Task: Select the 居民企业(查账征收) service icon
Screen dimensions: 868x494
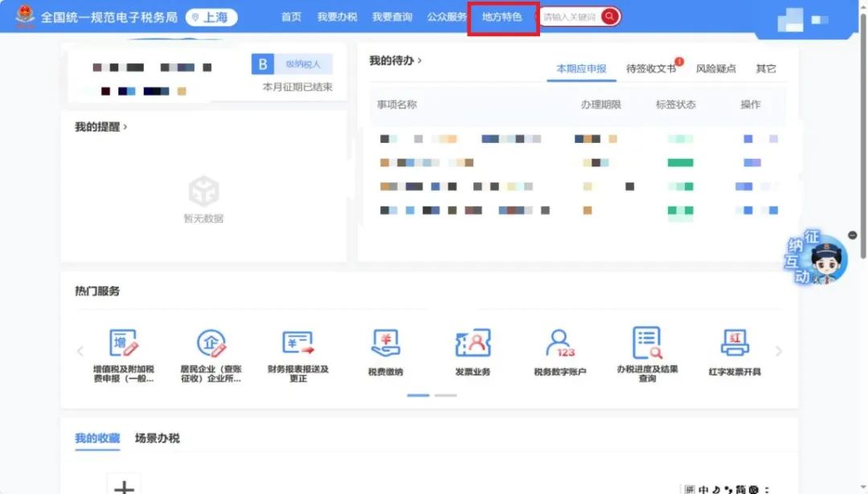Action: [x=211, y=347]
